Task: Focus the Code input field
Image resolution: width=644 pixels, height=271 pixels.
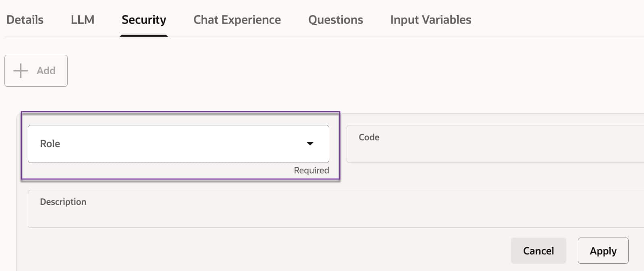Action: 496,149
